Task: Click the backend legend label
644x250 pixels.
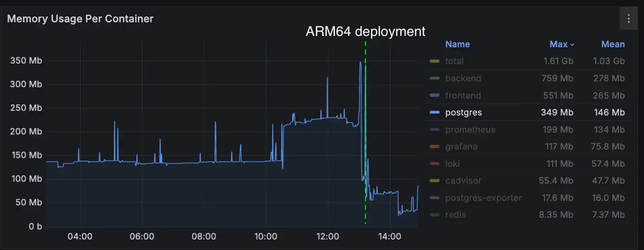Action: tap(463, 78)
